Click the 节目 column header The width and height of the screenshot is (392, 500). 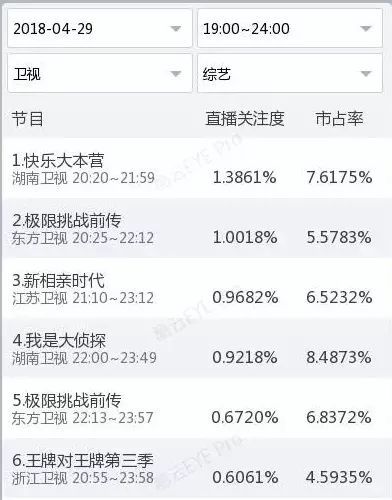pos(27,119)
